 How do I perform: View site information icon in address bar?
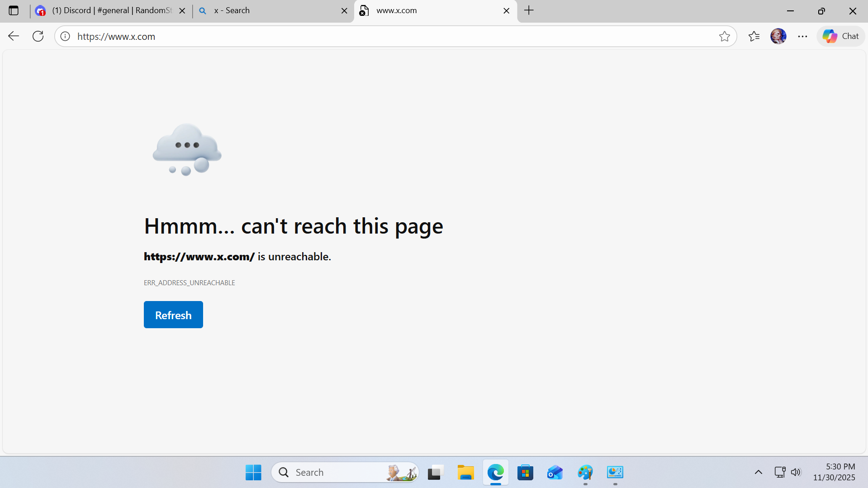click(x=65, y=36)
